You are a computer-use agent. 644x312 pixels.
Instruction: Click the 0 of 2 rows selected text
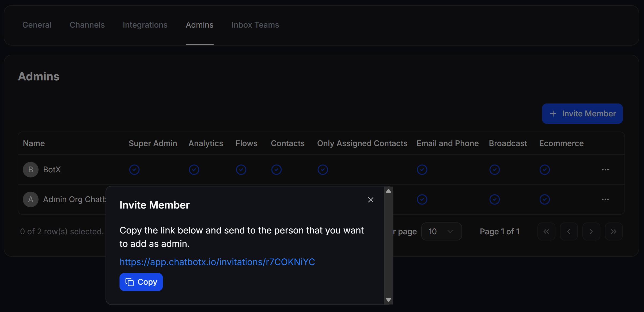(x=62, y=231)
